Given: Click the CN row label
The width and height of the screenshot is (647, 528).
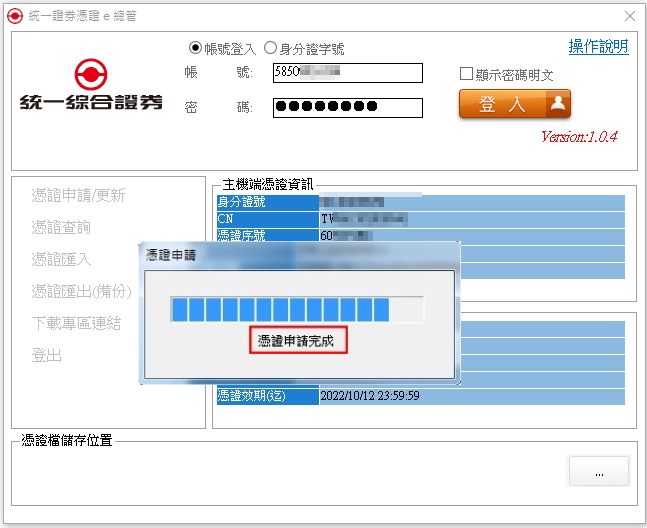Looking at the screenshot, I should pyautogui.click(x=268, y=219).
